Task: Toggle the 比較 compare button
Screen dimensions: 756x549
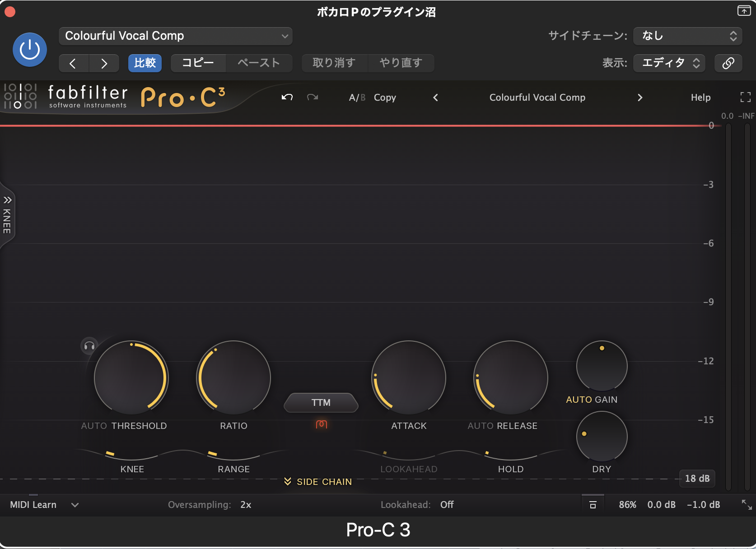Action: (145, 63)
